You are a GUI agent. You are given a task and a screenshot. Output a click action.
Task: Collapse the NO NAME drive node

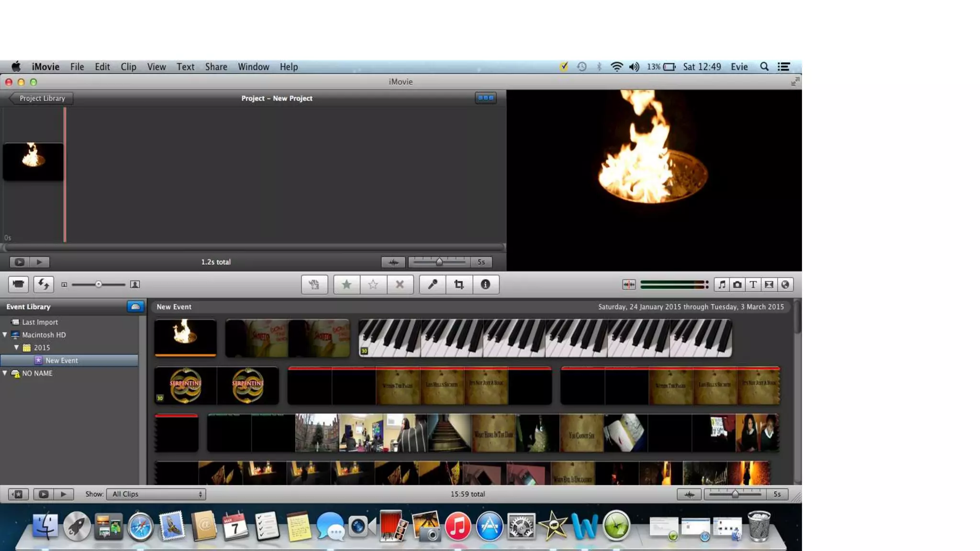pos(5,373)
